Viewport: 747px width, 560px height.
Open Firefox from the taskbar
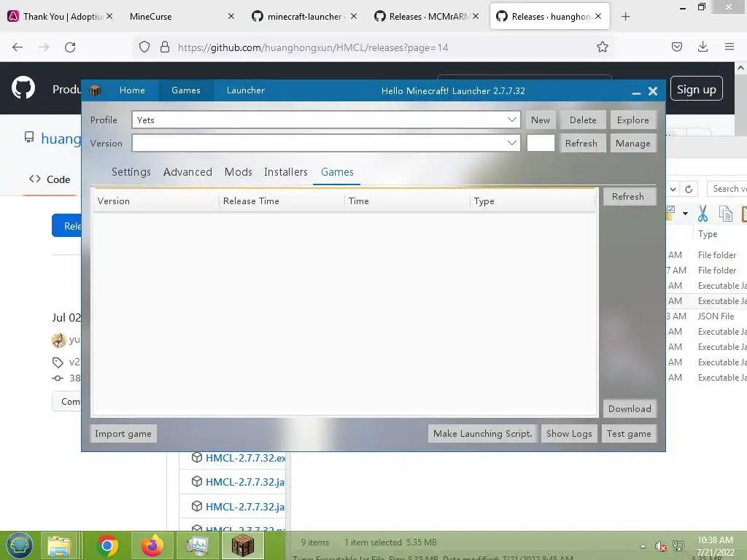coord(152,545)
